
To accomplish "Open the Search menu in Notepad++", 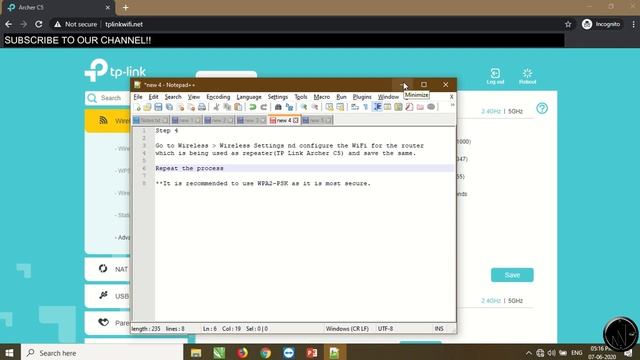I will [x=173, y=97].
